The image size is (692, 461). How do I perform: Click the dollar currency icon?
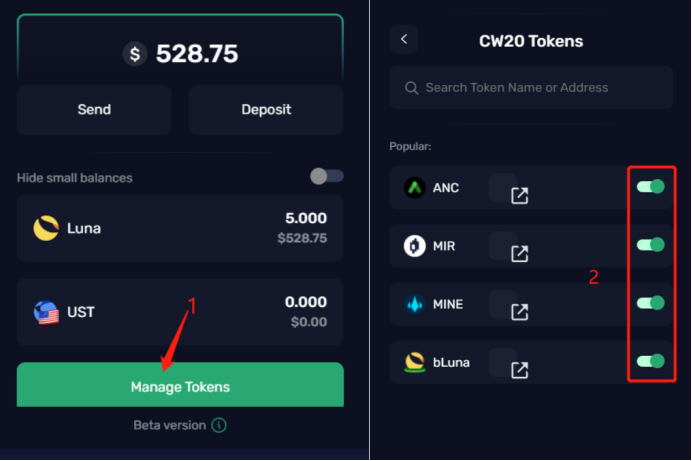tap(135, 54)
